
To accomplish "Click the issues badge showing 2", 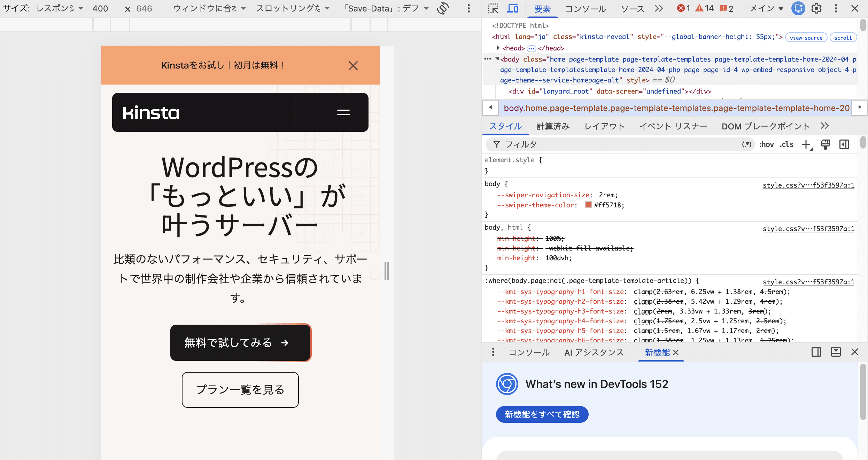I will pos(727,8).
